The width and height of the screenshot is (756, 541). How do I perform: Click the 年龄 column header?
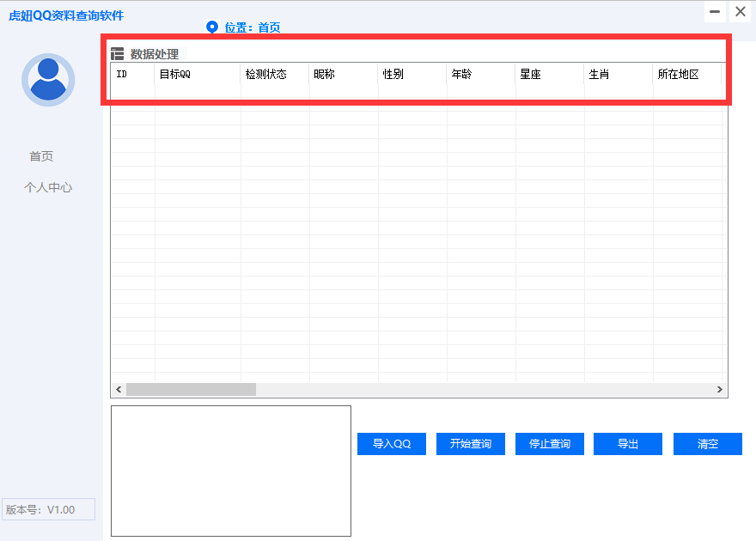point(481,74)
